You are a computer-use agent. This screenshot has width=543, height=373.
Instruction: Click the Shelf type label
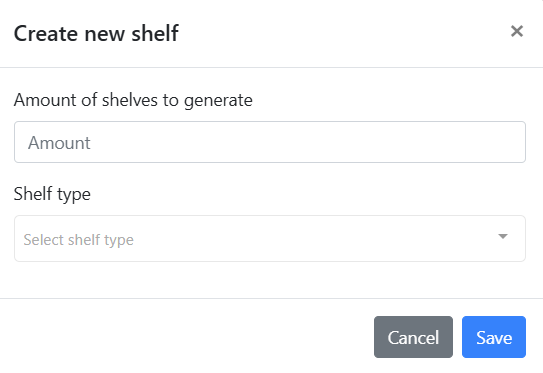coord(52,194)
